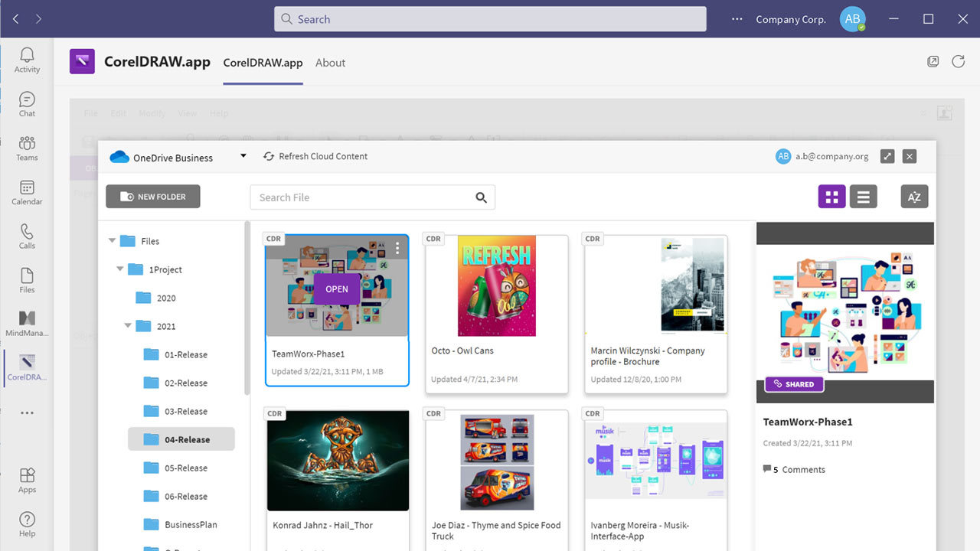Click the folder tree scrollbar

(247, 308)
